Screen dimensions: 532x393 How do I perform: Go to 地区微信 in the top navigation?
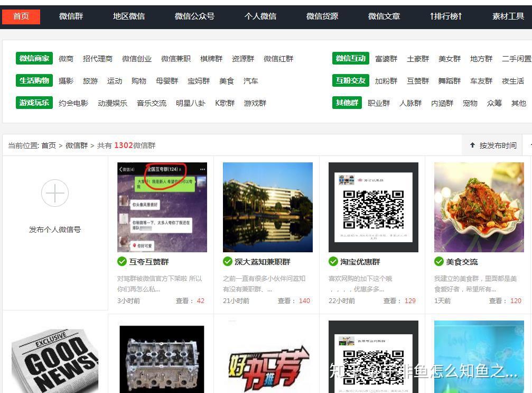pos(129,16)
